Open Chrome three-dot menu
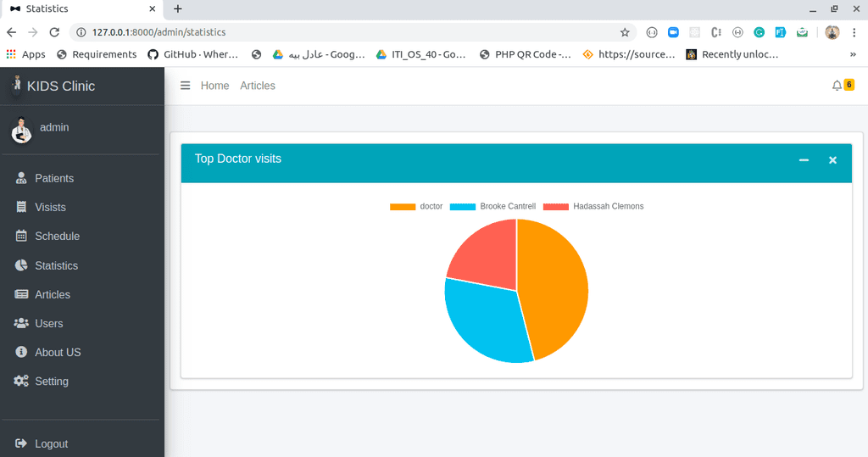Viewport: 868px width, 457px height. [854, 32]
